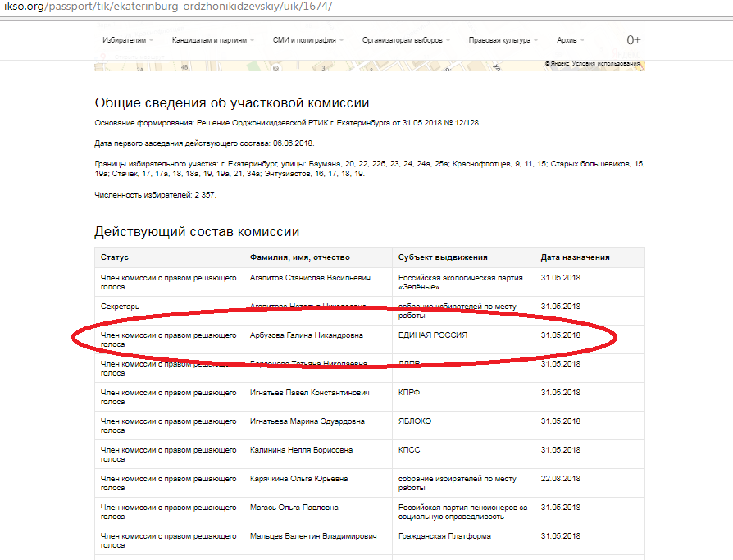Click the Дата назначения column header
Screen dimensions: 733x560
coord(575,257)
